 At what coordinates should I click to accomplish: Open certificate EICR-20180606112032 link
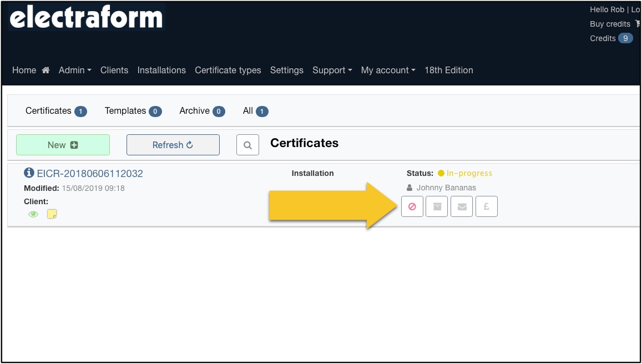point(90,174)
